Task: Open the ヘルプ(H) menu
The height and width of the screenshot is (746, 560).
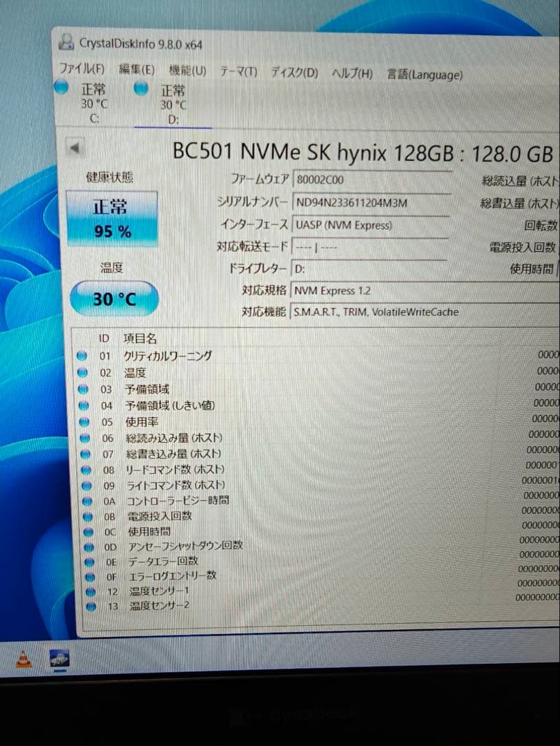Action: pos(352,73)
